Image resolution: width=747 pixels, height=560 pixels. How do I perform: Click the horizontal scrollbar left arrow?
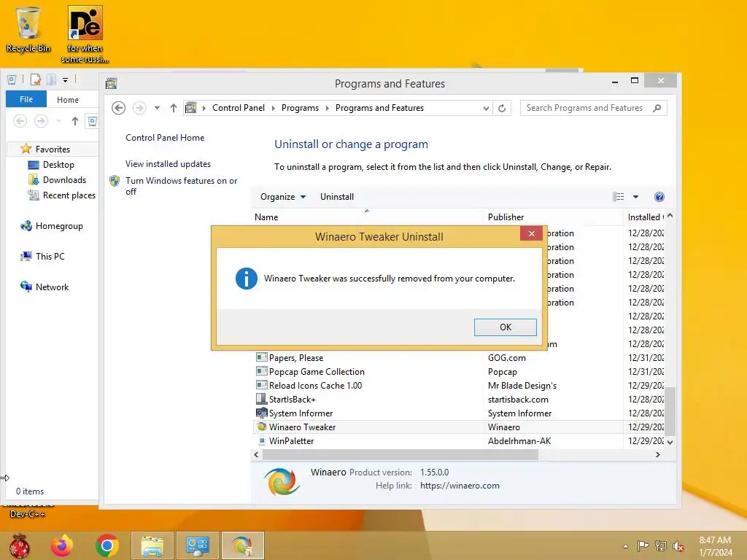[x=256, y=455]
